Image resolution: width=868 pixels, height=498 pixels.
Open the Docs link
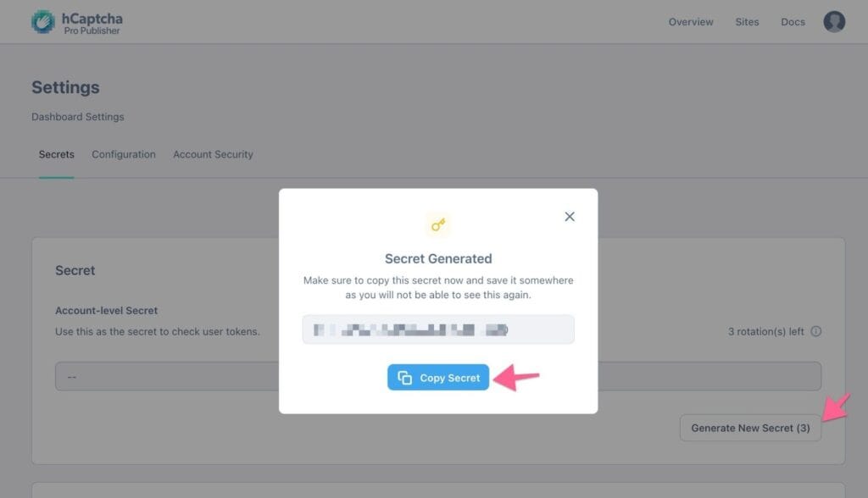(x=793, y=22)
